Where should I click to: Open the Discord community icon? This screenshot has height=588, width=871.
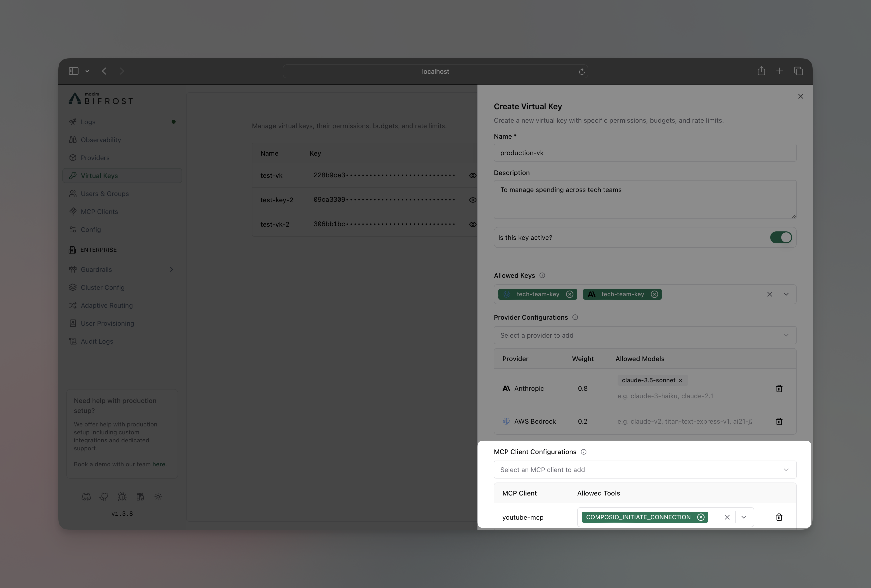(87, 496)
